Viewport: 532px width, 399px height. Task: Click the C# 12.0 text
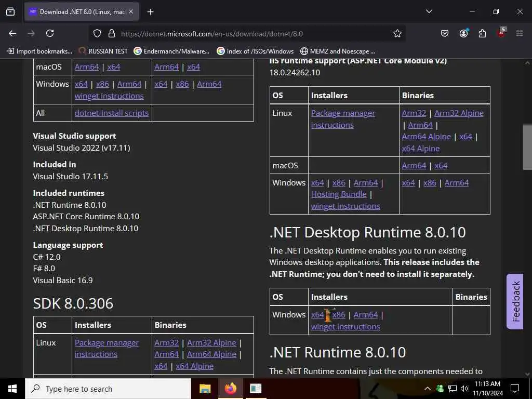46,257
